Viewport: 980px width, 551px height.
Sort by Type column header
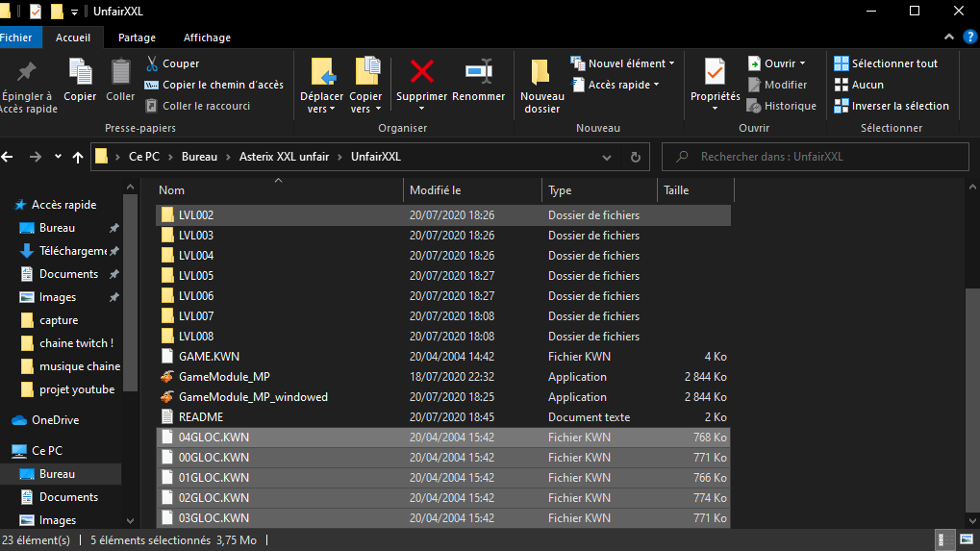(599, 190)
